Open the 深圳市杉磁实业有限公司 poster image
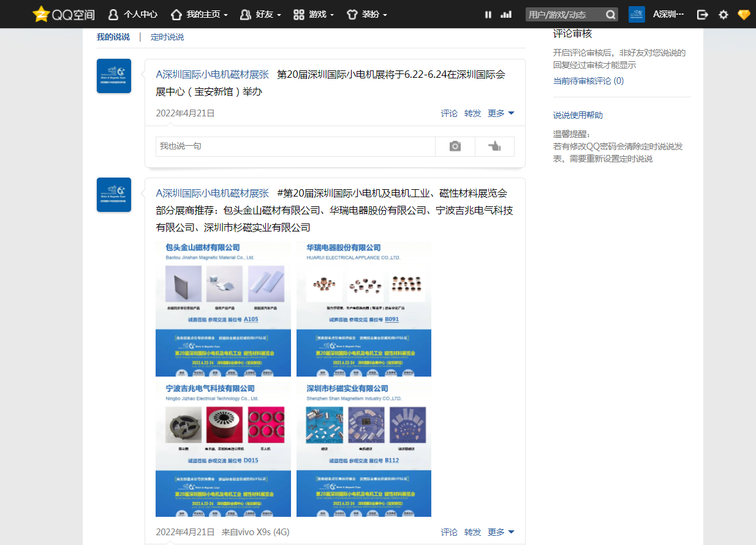 tap(364, 449)
